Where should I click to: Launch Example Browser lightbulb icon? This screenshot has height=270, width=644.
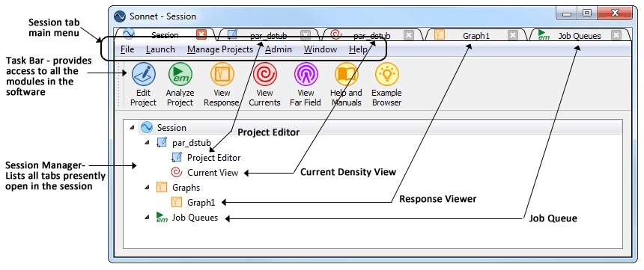[x=386, y=74]
